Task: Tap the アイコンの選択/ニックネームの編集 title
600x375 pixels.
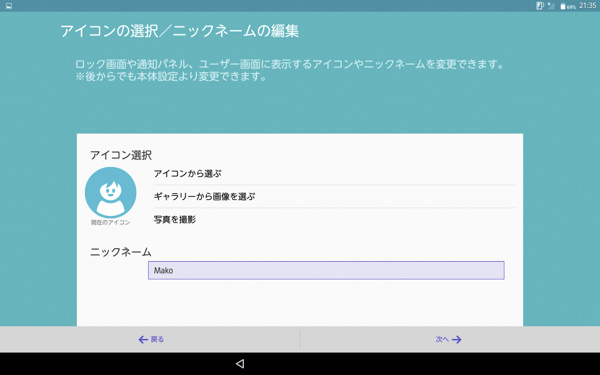Action: [x=179, y=31]
